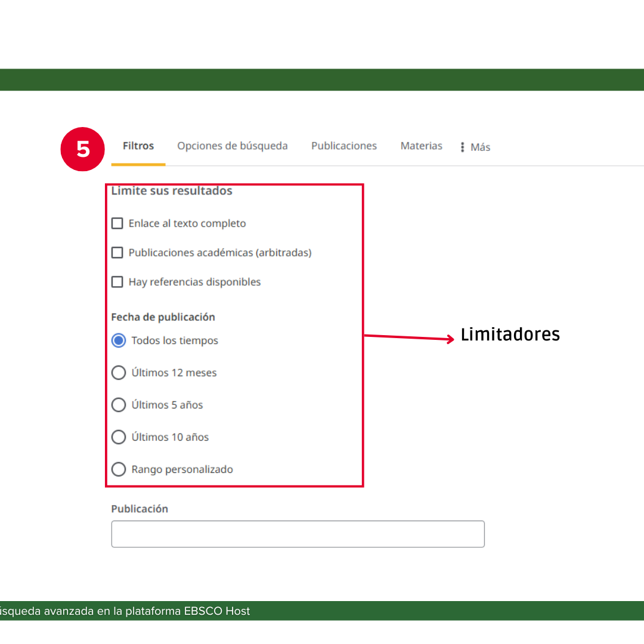Click the Limite sus resultados heading
The width and height of the screenshot is (644, 644).
pyautogui.click(x=171, y=190)
